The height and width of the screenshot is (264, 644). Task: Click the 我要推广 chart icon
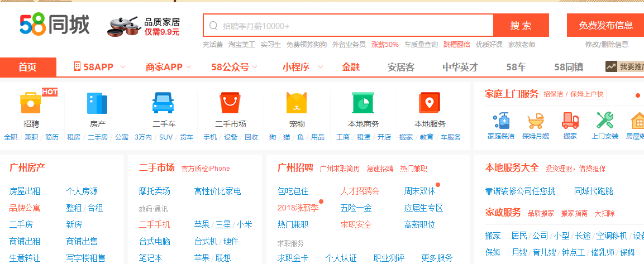point(611,66)
